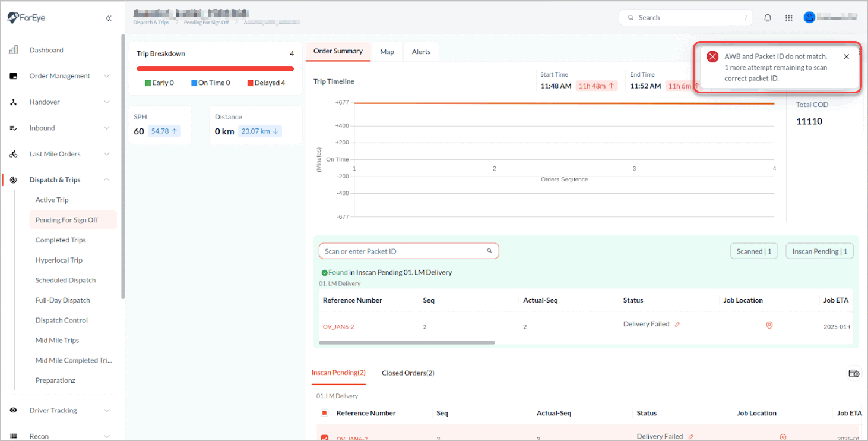Click the Inscan Pending | 1 button
This screenshot has height=441, width=868.
(x=819, y=251)
